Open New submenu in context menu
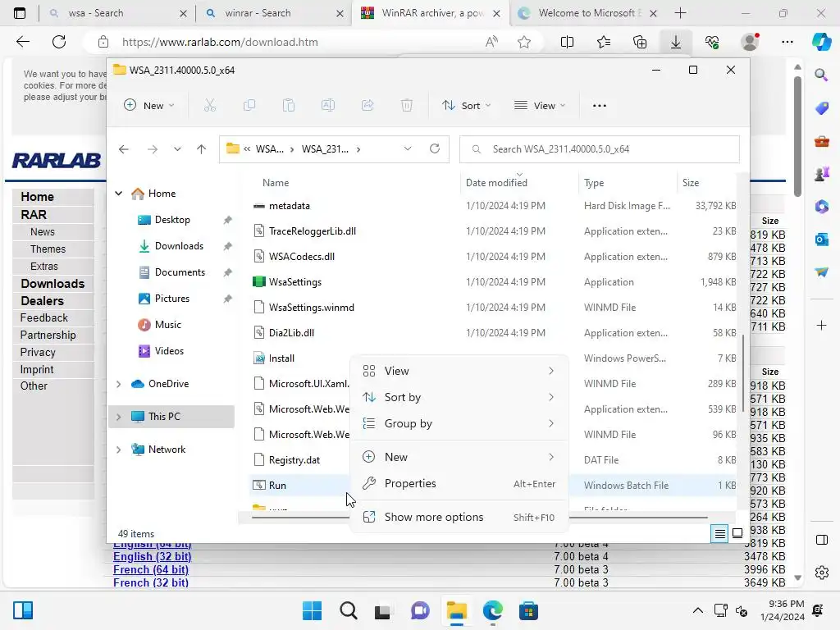Image resolution: width=840 pixels, height=630 pixels. 459,457
